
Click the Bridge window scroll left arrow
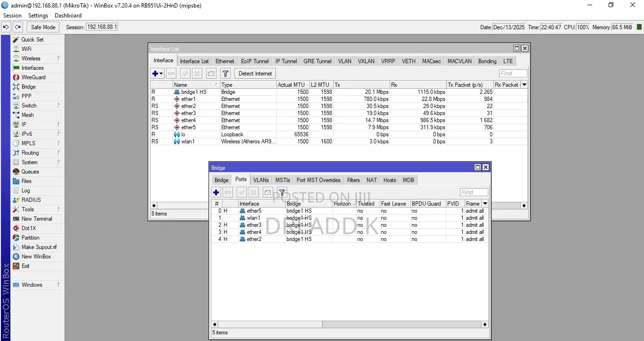pyautogui.click(x=215, y=324)
